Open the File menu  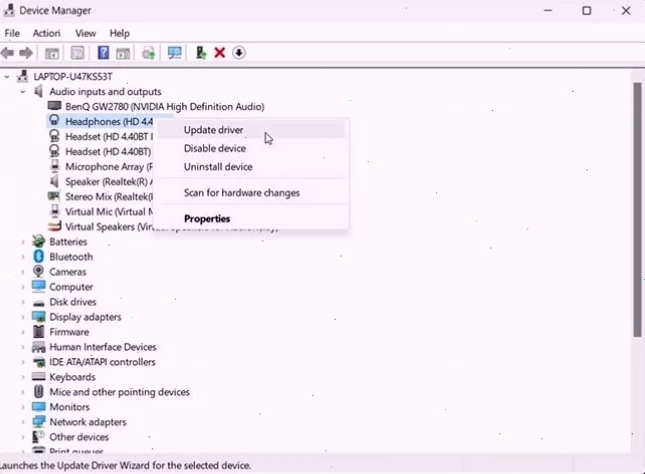tap(12, 33)
